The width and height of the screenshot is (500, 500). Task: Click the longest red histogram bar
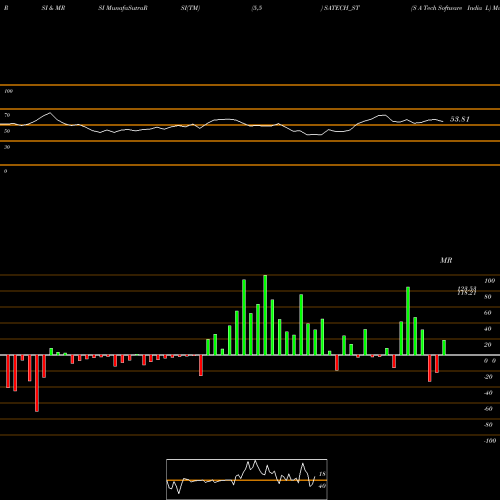point(37,383)
